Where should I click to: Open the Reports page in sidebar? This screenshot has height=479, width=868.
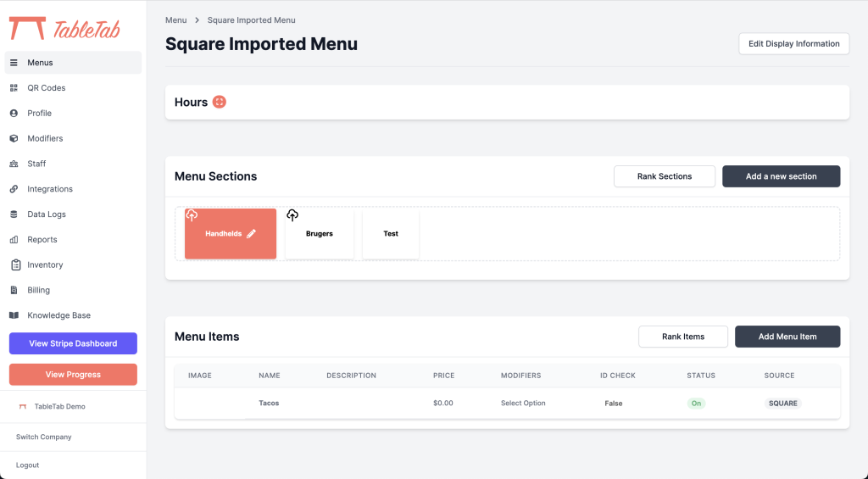click(42, 240)
